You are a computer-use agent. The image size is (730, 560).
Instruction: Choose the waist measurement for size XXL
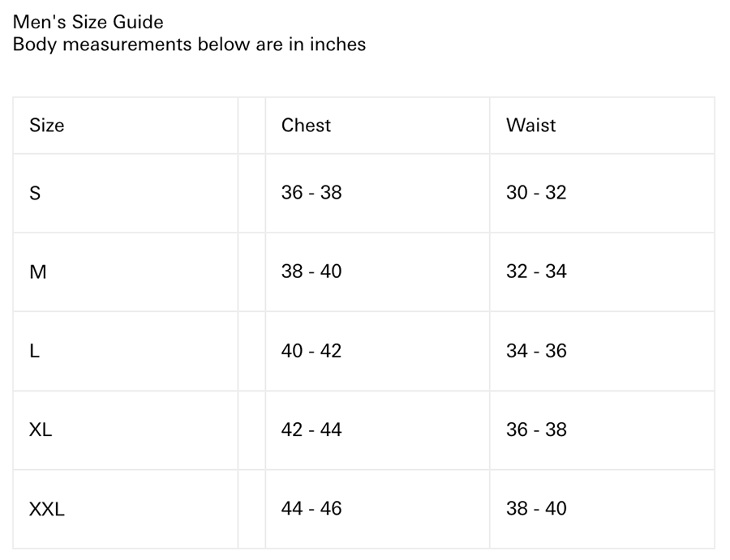coord(536,509)
